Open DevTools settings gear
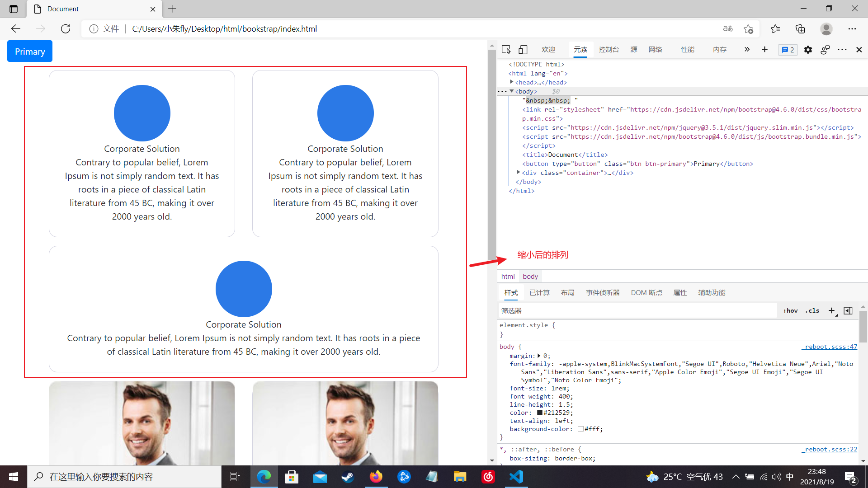 pos(808,50)
